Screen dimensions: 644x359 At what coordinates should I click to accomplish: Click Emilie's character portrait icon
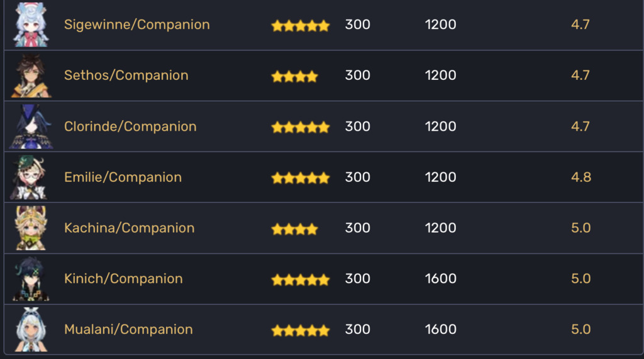[30, 177]
